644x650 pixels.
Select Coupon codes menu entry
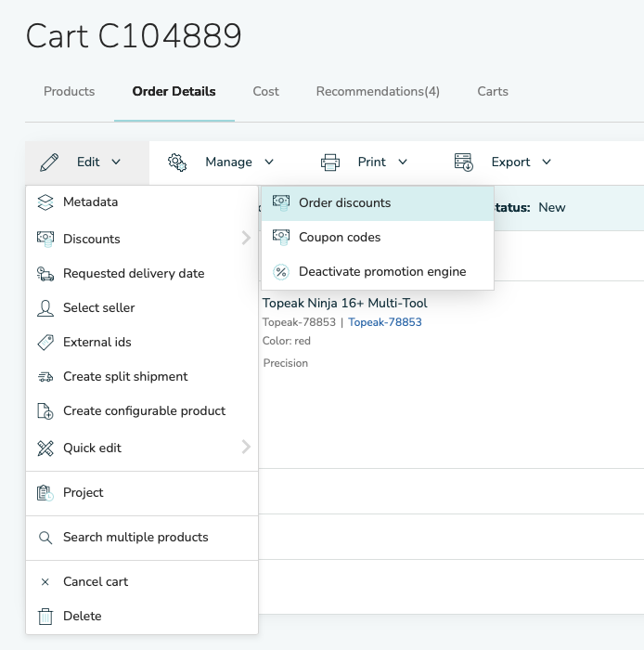click(340, 238)
